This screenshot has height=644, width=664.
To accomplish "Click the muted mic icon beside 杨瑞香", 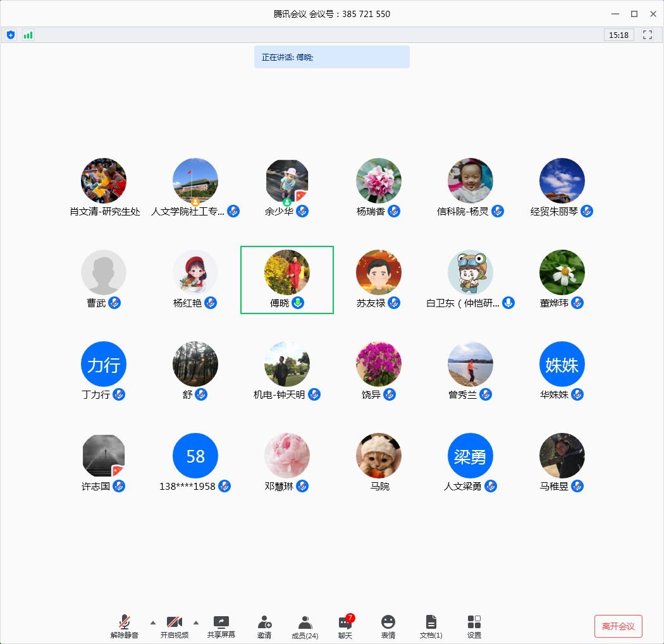I will (x=395, y=211).
